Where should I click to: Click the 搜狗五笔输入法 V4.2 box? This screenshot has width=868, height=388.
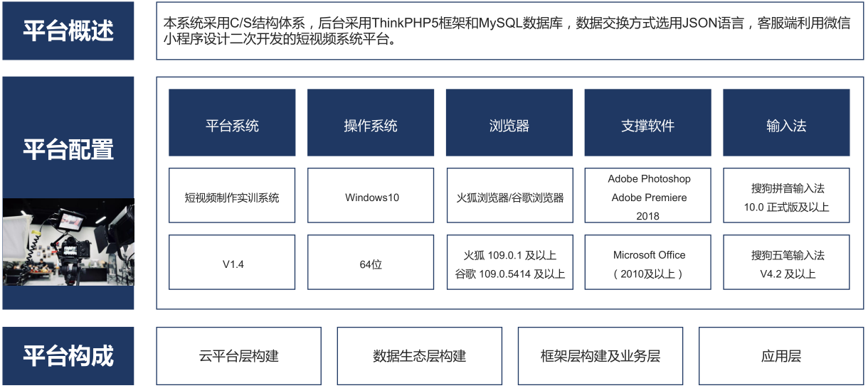click(786, 262)
